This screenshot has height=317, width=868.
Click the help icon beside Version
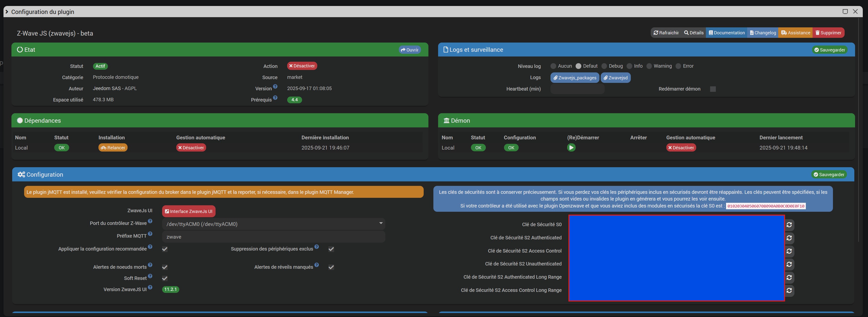coord(275,87)
